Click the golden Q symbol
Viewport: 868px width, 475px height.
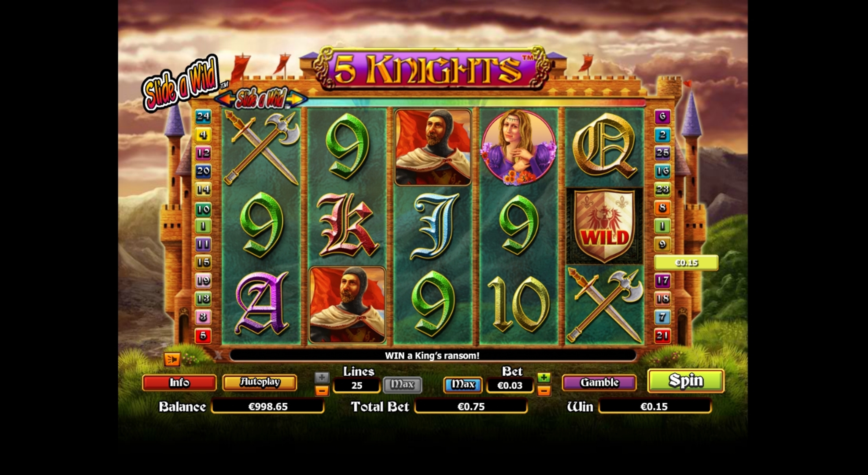click(605, 146)
